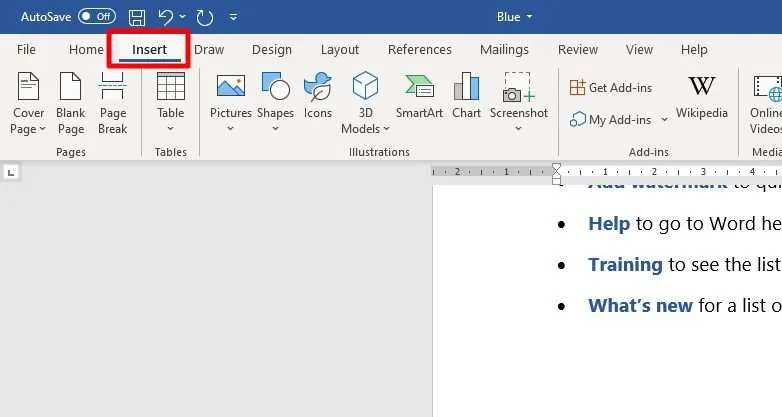The height and width of the screenshot is (417, 782).
Task: Open the Design tab
Action: (x=272, y=49)
